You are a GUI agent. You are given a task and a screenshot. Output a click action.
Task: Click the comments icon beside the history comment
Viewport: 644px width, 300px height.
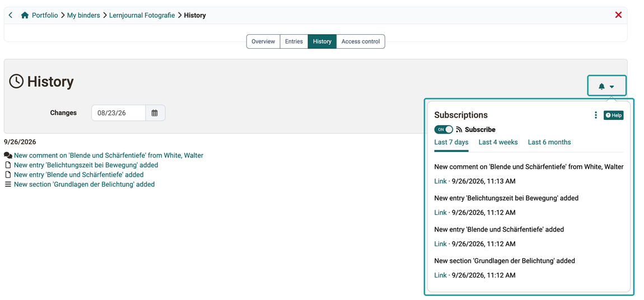[x=8, y=155]
